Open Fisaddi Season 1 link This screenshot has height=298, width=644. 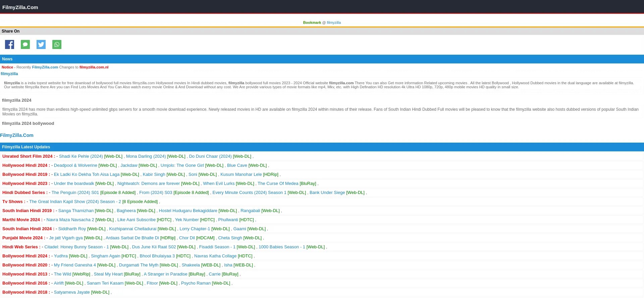point(217,247)
